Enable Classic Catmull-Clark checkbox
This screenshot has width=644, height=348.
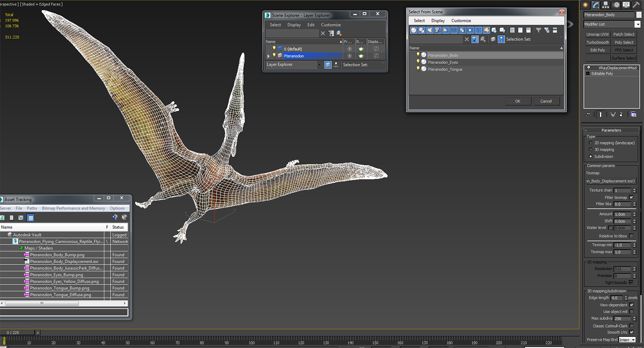coord(631,326)
